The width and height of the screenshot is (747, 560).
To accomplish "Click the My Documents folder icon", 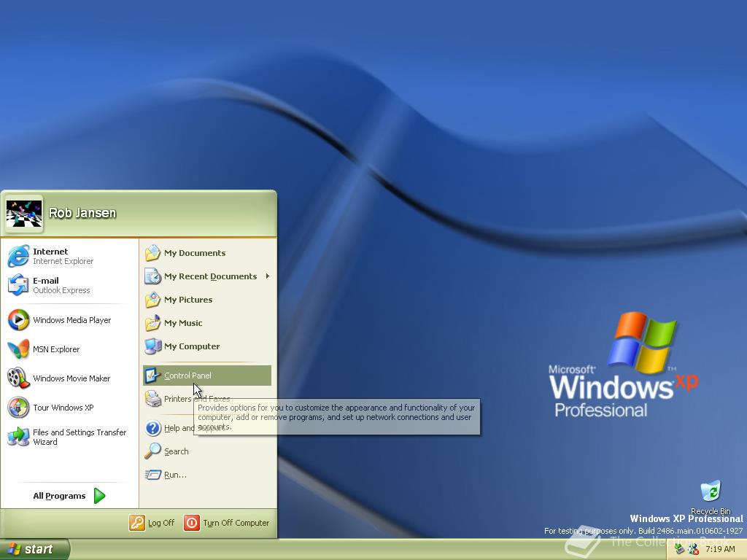I will point(153,253).
